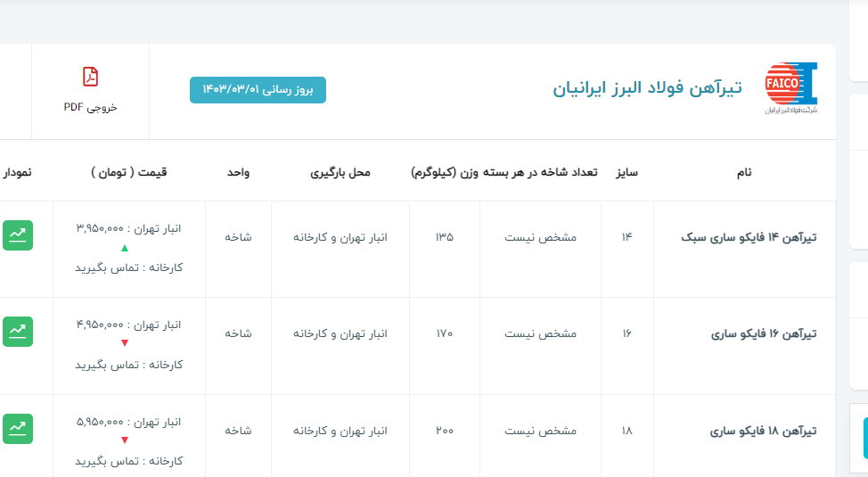The image size is (868, 477).
Task: Click the PDF export icon
Action: [90, 78]
